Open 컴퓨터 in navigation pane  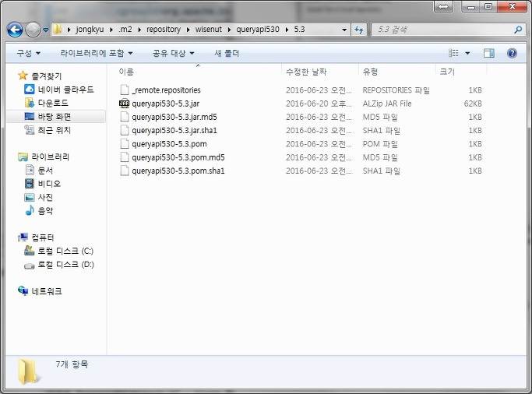coord(42,237)
